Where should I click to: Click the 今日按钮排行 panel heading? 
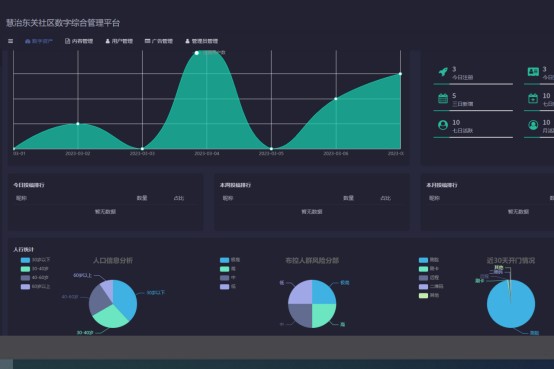click(x=29, y=185)
